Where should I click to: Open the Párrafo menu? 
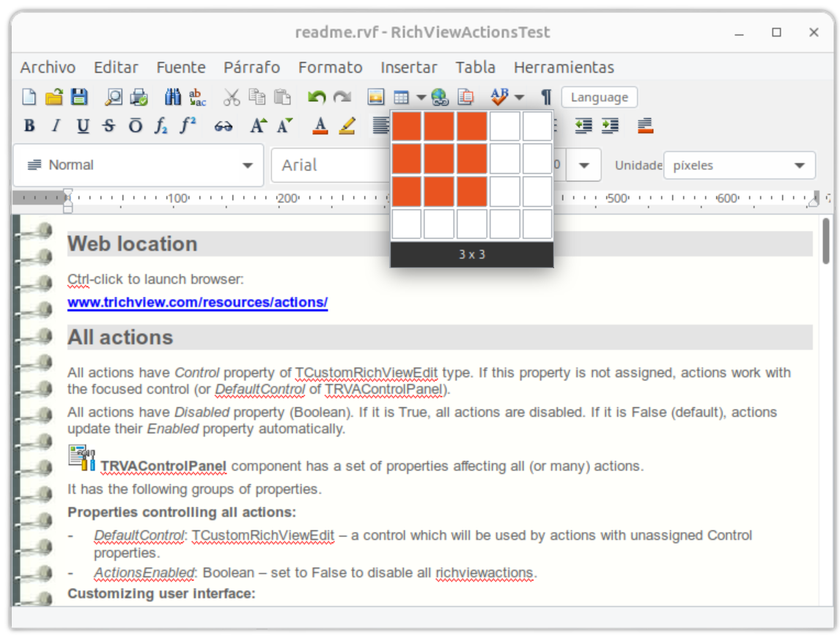click(x=251, y=67)
